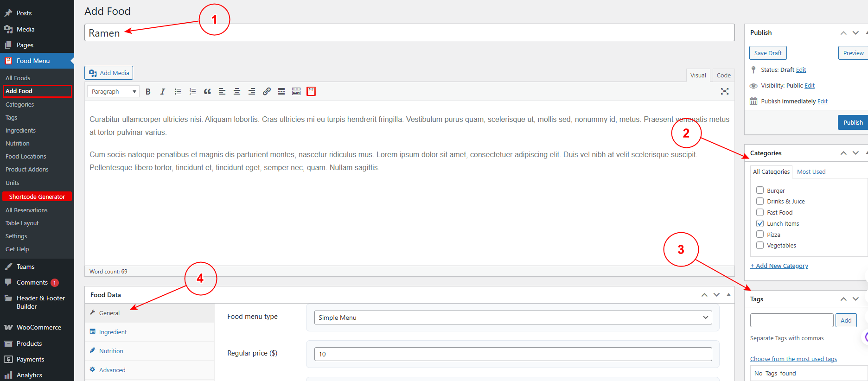Enable distraction-free fullscreen editor mode
This screenshot has height=381, width=868.
click(x=725, y=92)
